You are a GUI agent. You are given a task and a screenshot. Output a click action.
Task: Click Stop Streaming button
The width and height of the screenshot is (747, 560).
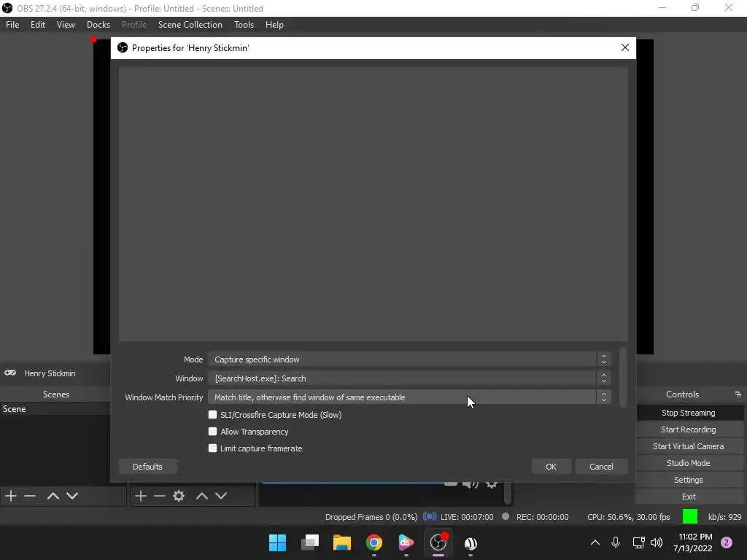[x=689, y=413]
